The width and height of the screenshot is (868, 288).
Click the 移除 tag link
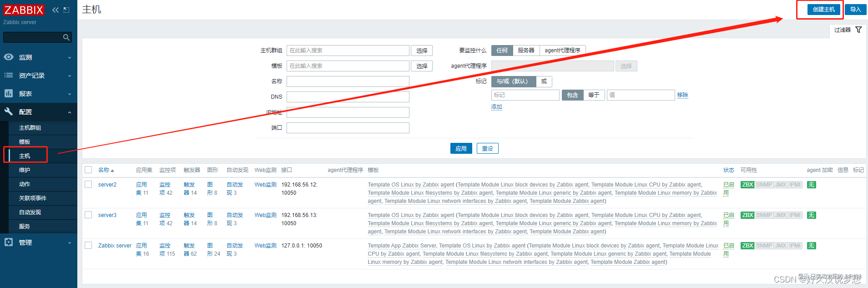pos(682,95)
